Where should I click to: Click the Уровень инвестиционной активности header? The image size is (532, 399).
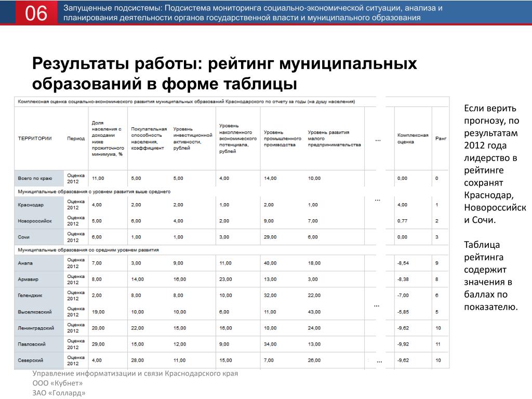tap(192, 138)
